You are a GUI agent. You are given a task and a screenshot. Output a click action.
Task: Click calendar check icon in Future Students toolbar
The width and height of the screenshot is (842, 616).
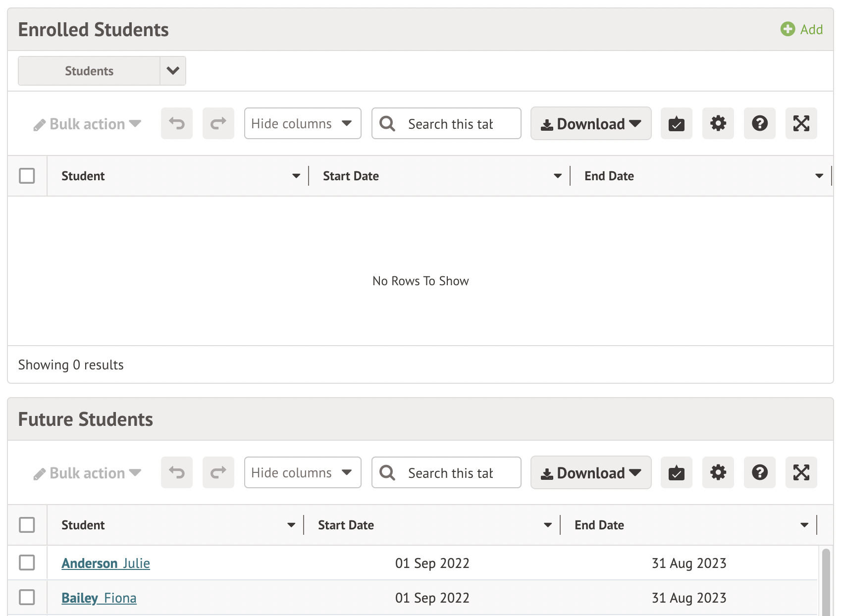(x=676, y=472)
